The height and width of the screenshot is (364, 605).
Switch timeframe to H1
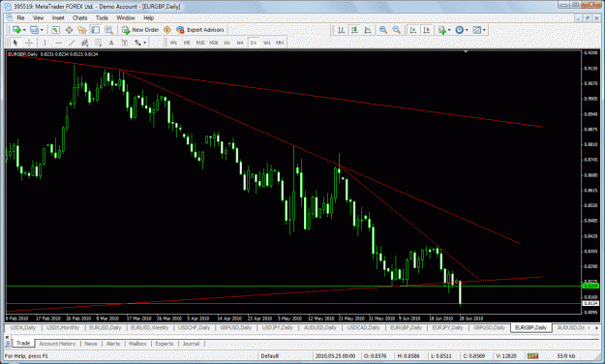227,43
